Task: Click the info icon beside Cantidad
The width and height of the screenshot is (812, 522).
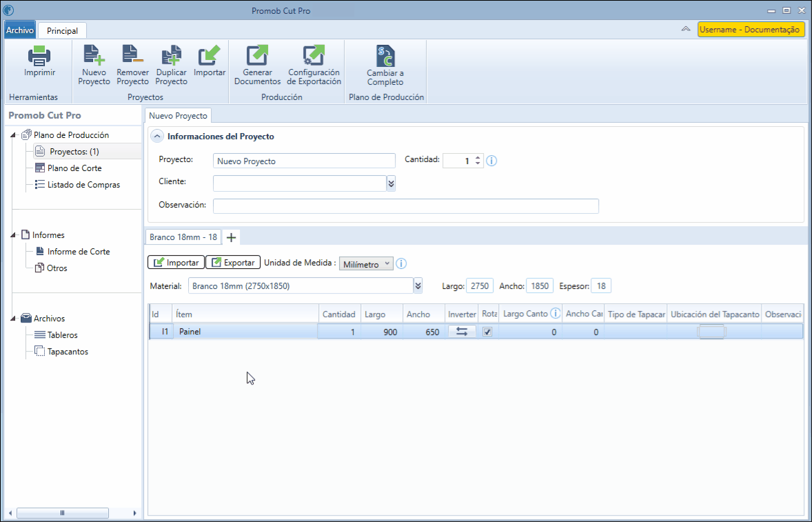Action: click(491, 161)
